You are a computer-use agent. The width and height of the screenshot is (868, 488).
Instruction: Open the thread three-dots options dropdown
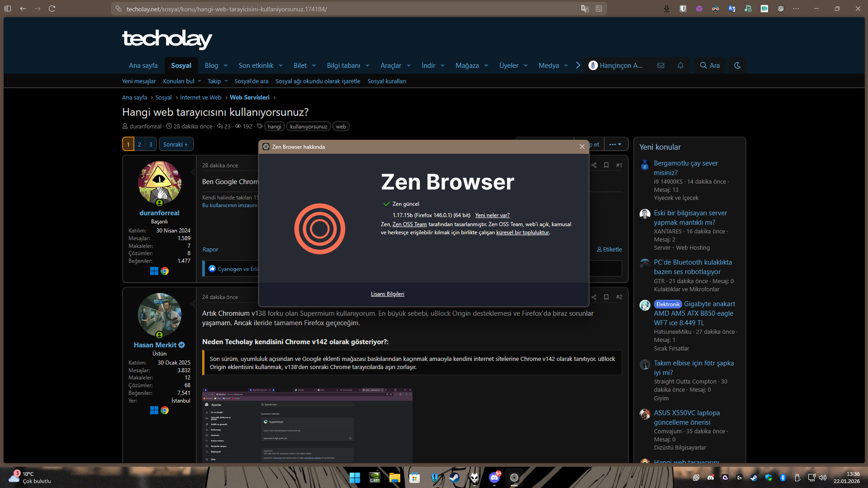point(616,144)
